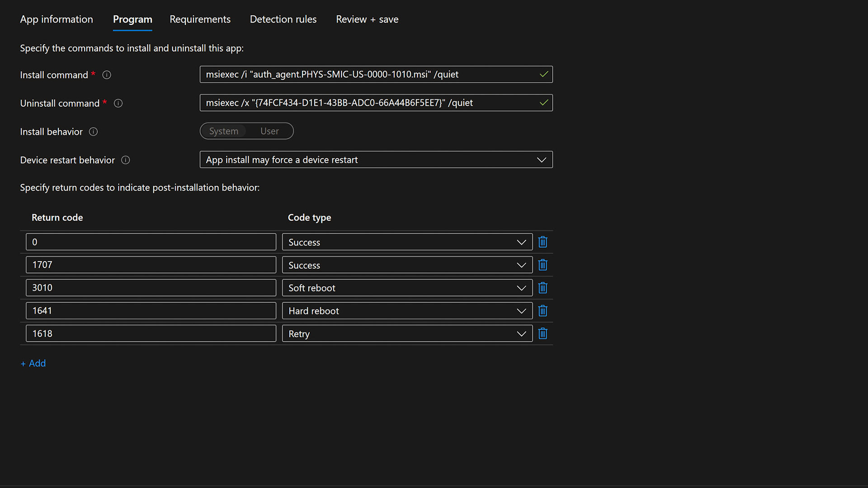Show info tooltip for Uninstall command
Image resolution: width=868 pixels, height=488 pixels.
(118, 103)
